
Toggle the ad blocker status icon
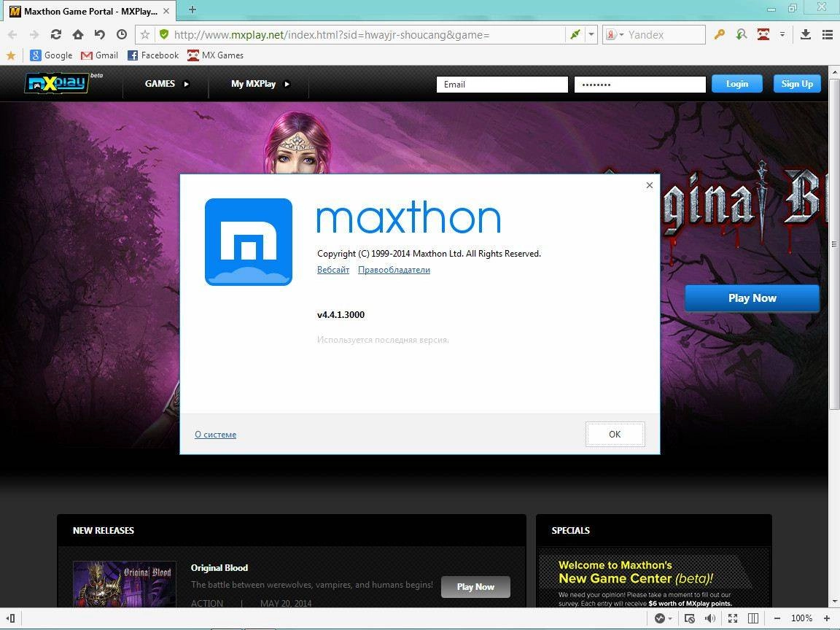pos(690,618)
